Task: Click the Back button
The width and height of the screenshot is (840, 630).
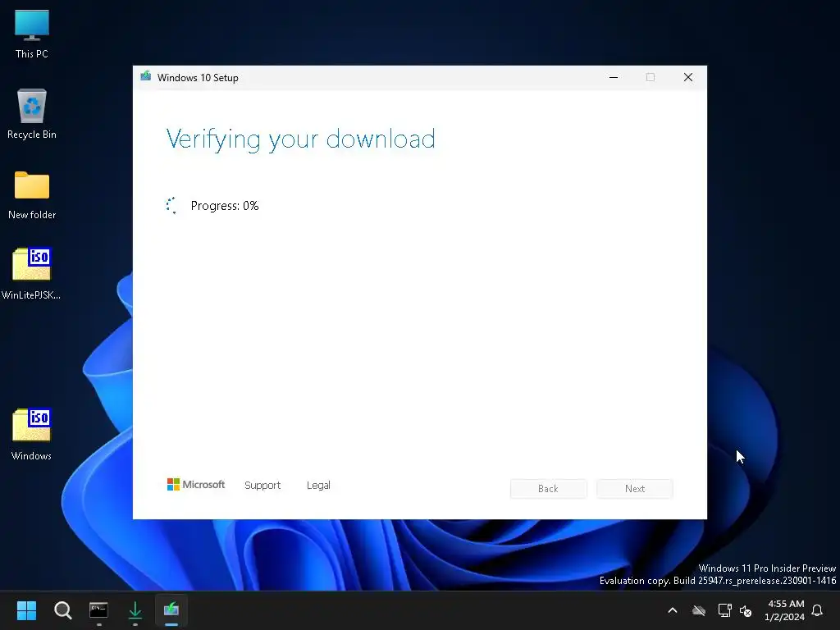Action: (548, 489)
